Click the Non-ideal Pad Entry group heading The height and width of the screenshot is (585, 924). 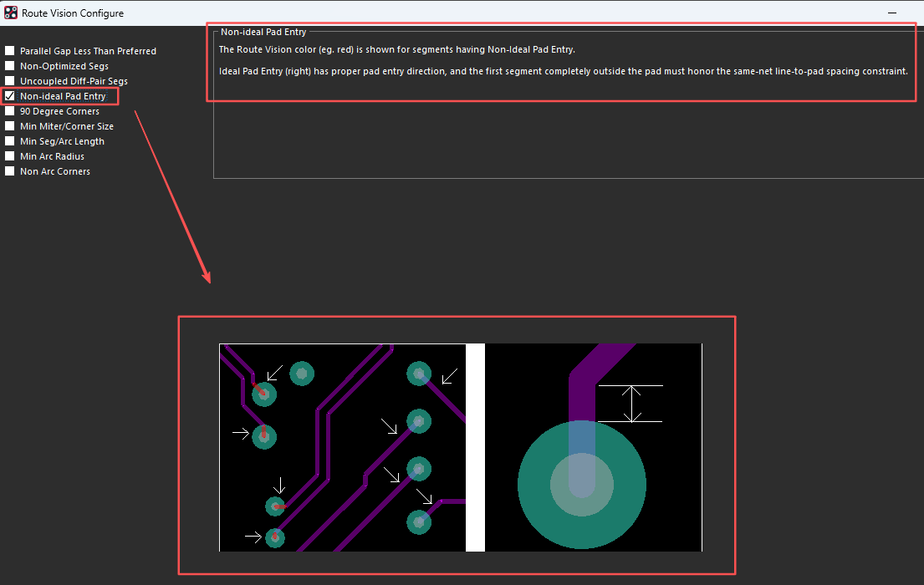tap(263, 32)
